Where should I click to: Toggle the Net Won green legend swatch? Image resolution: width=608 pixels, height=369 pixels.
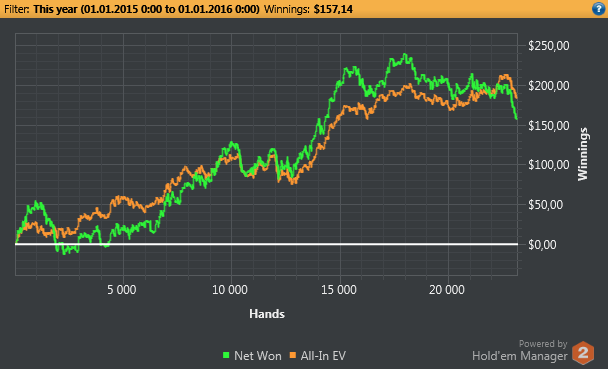pyautogui.click(x=226, y=355)
